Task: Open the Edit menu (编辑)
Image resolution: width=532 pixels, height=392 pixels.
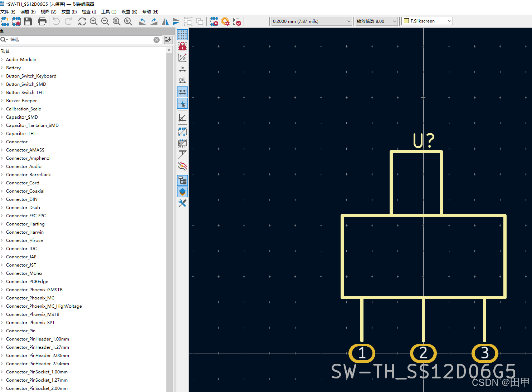Action: click(x=28, y=12)
